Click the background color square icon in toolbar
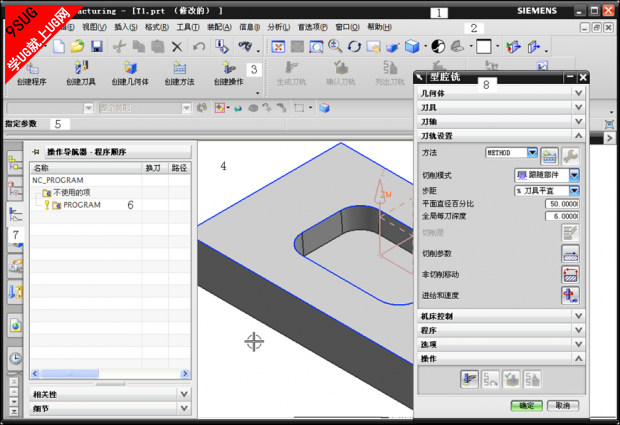The width and height of the screenshot is (620, 425). tap(484, 47)
